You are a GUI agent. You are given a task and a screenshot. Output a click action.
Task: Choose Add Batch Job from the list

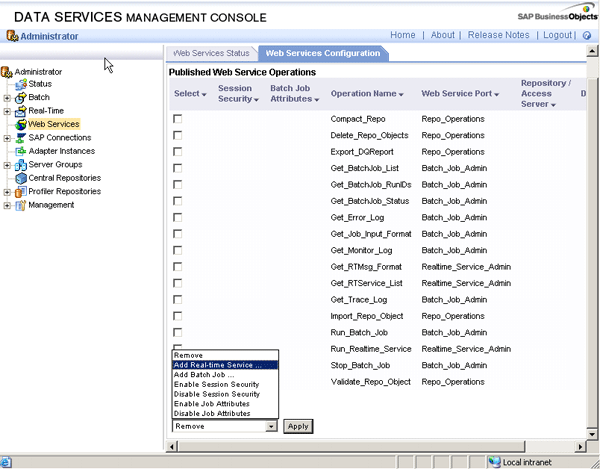pyautogui.click(x=205, y=375)
